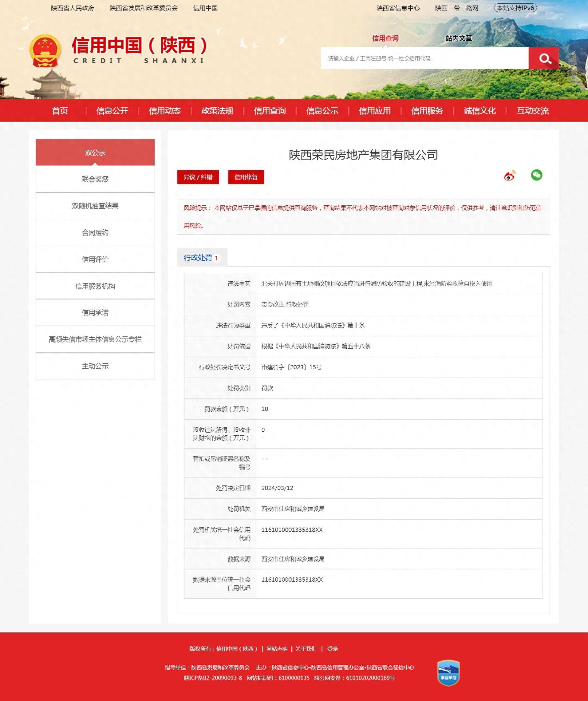Screen dimensions: 588x701
Task: Click penalty date 2024/03/12
Action: tap(277, 488)
